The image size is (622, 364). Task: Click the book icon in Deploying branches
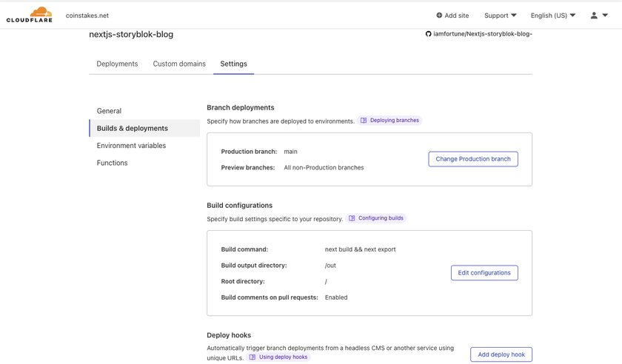coord(364,121)
